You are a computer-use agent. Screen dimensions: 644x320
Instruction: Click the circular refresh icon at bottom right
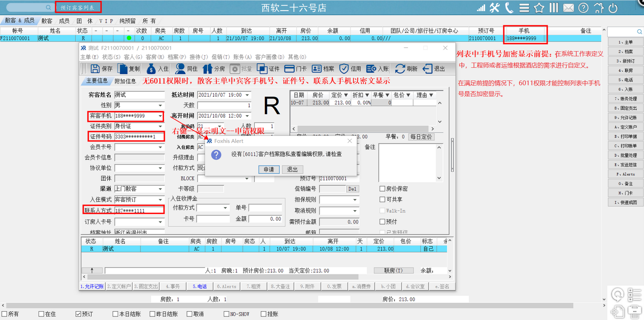(x=617, y=295)
